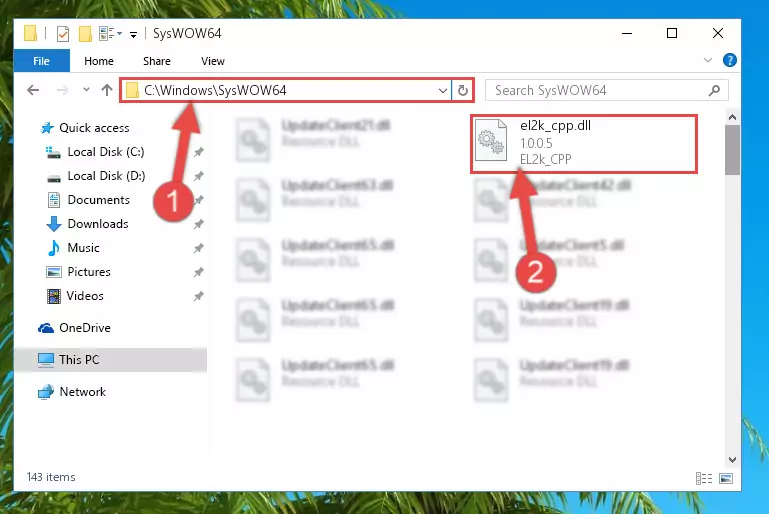
Task: Click the 143 items status text
Action: click(51, 477)
